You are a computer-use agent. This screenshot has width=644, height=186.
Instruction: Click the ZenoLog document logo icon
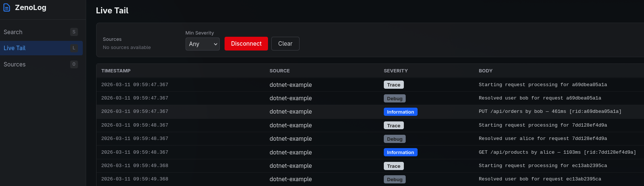coord(7,7)
